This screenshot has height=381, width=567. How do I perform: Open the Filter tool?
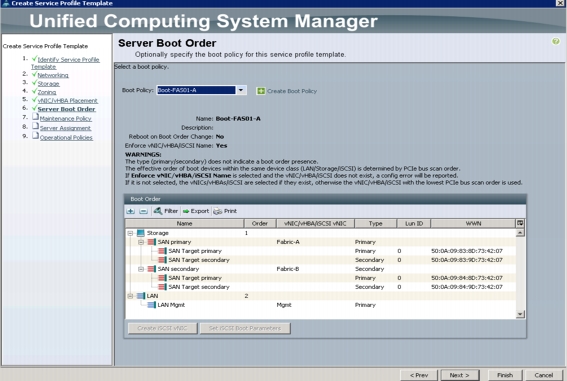[x=166, y=211]
